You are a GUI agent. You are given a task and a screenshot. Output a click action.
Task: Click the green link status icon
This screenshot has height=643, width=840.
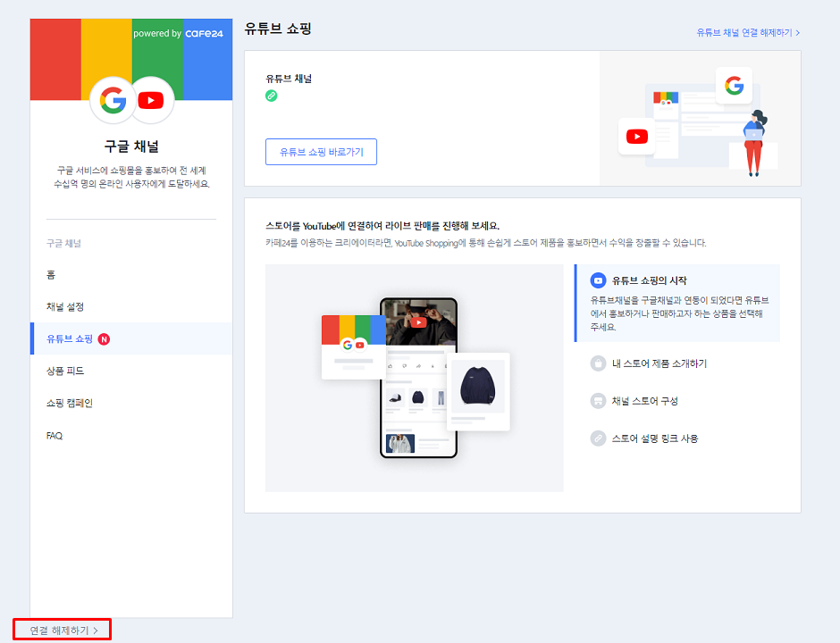coord(272,96)
